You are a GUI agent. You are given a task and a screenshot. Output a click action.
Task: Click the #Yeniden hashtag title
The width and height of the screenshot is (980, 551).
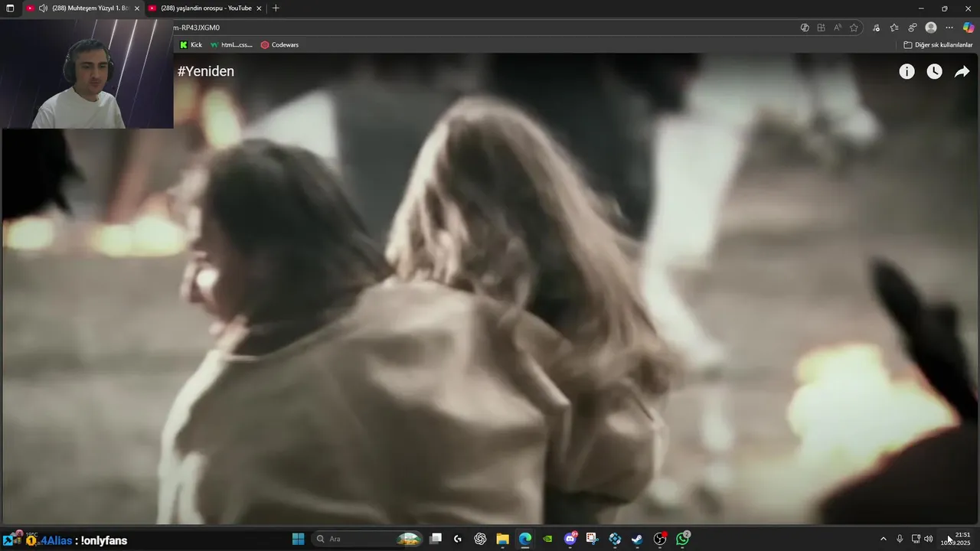click(x=206, y=71)
